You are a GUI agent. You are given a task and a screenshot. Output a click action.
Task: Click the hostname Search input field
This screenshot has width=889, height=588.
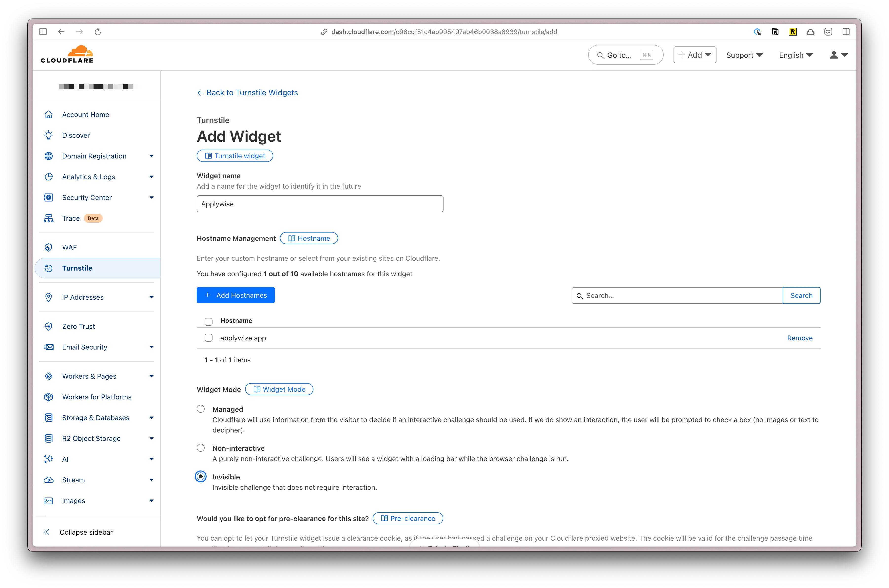click(677, 295)
